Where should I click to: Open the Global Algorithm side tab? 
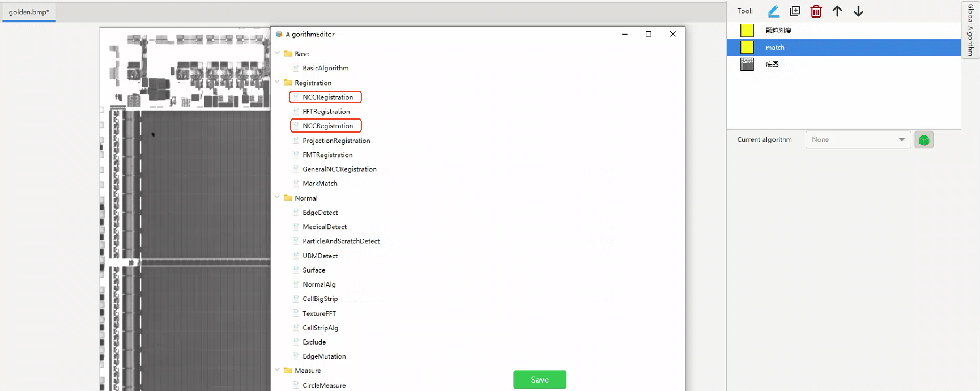coord(970,29)
